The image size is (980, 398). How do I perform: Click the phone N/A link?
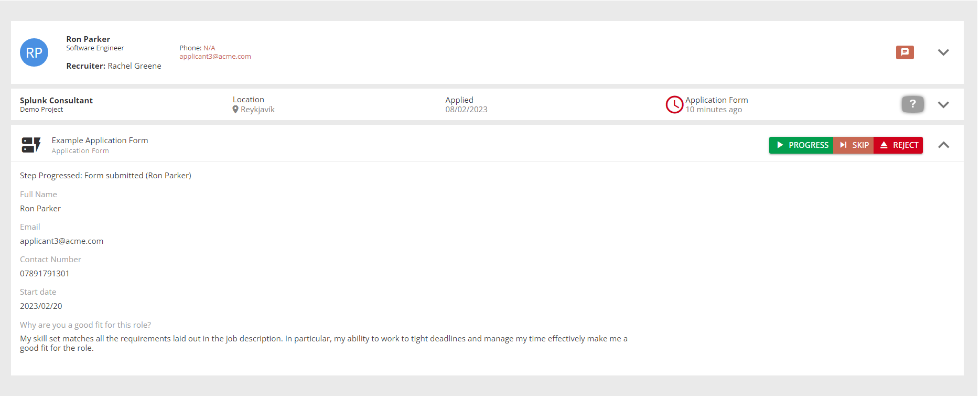tap(209, 48)
